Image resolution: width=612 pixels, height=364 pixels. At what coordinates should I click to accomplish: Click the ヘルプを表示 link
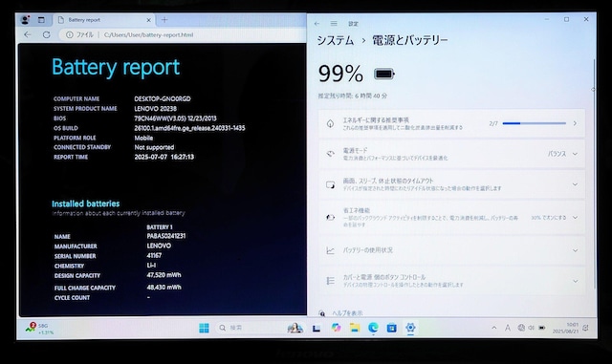pos(347,313)
